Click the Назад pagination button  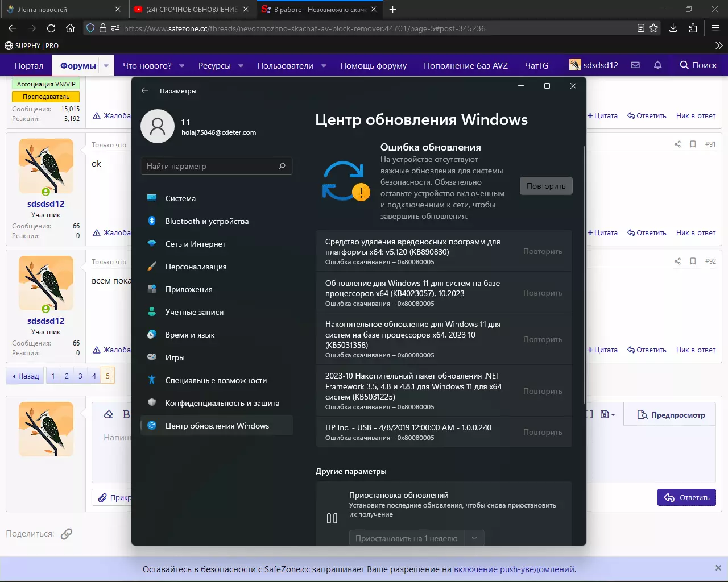(x=26, y=376)
